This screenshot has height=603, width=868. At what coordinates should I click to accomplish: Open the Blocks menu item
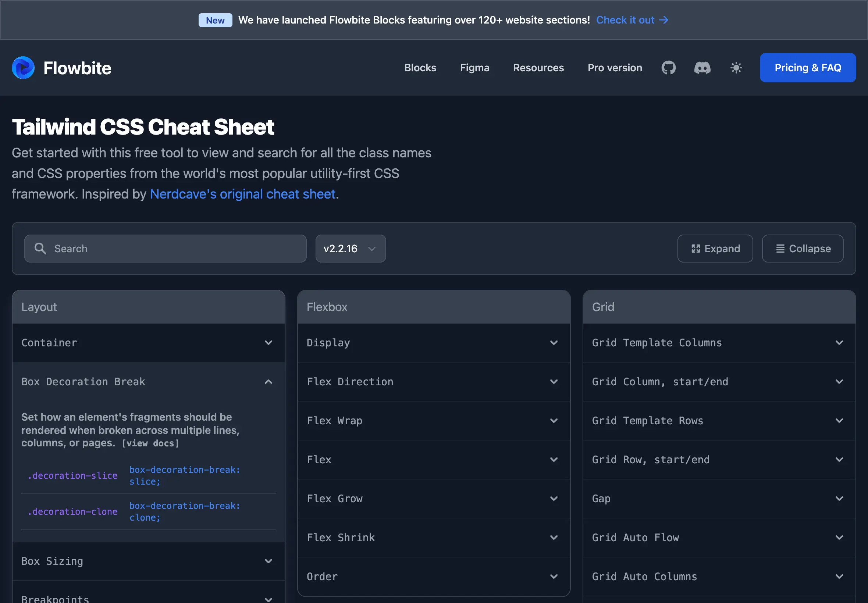click(x=420, y=68)
